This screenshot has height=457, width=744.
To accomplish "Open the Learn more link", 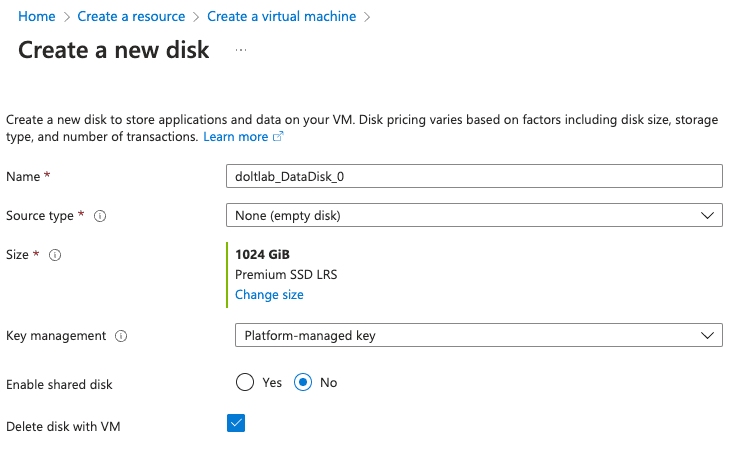I will click(235, 137).
